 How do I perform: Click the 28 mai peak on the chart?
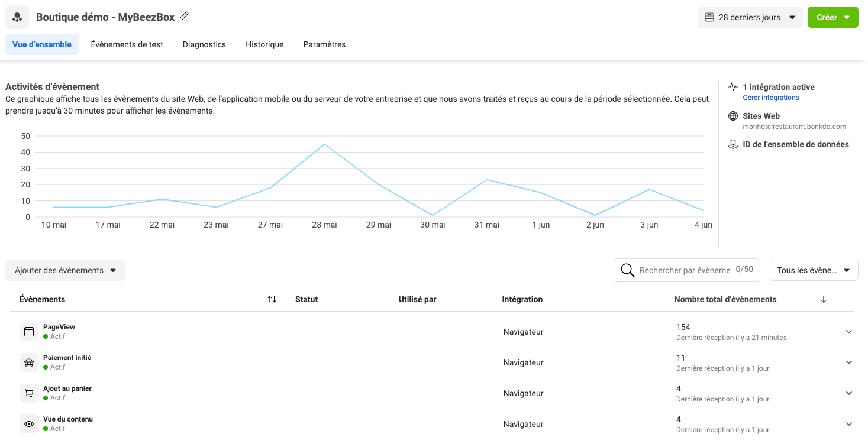pyautogui.click(x=324, y=144)
